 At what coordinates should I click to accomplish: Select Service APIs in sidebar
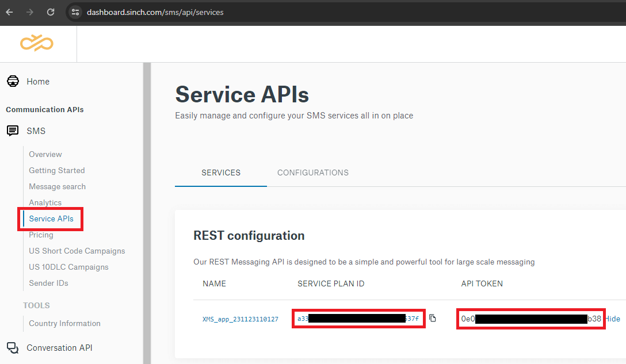(51, 219)
